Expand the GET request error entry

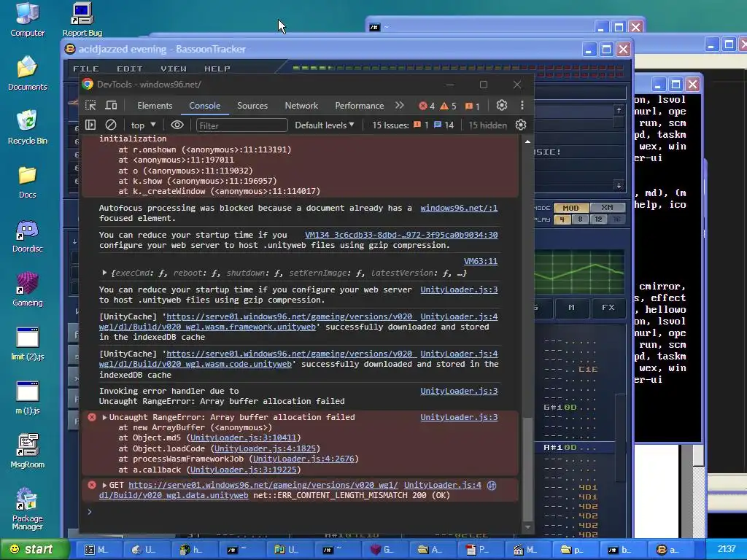(104, 485)
